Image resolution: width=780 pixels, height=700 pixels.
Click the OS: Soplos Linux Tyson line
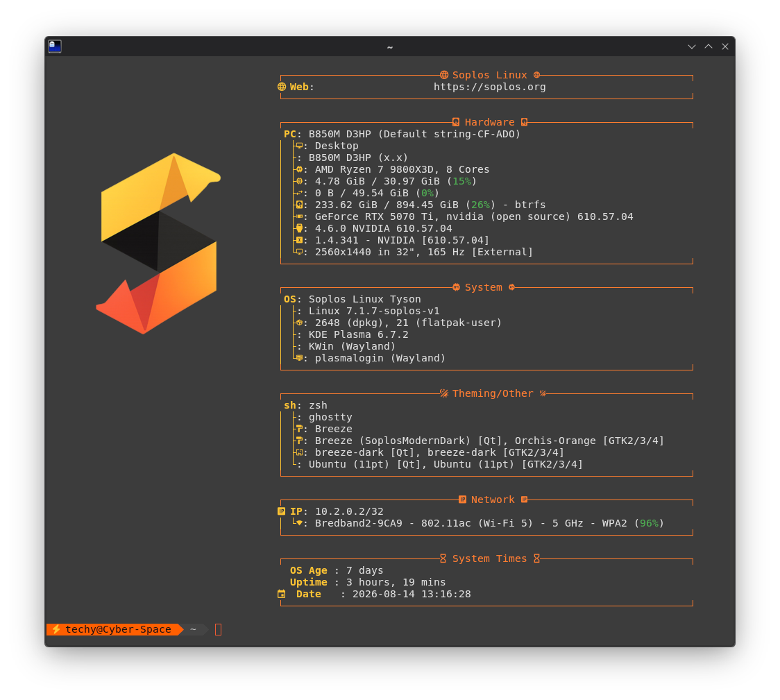point(353,299)
